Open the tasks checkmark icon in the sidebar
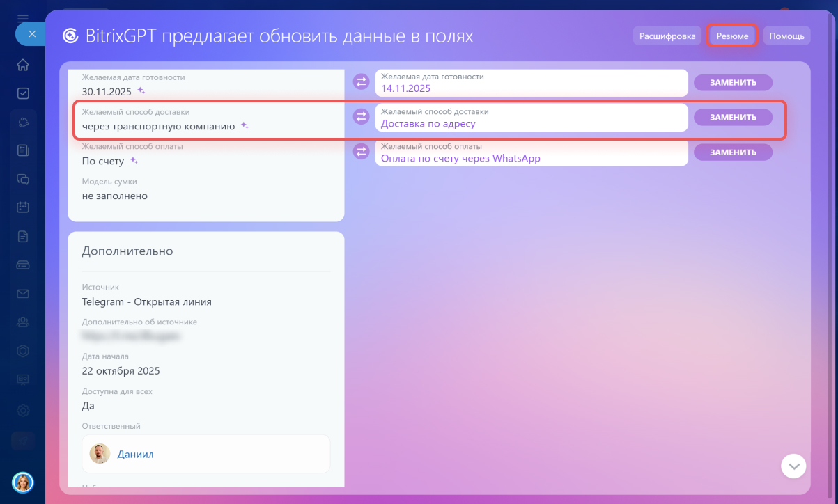The width and height of the screenshot is (838, 504). pos(23,93)
